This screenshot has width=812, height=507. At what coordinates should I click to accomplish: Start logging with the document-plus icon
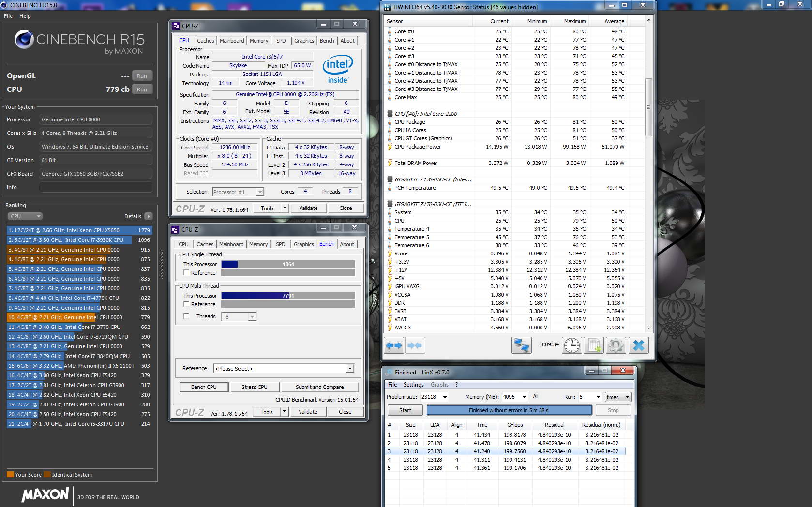point(594,345)
